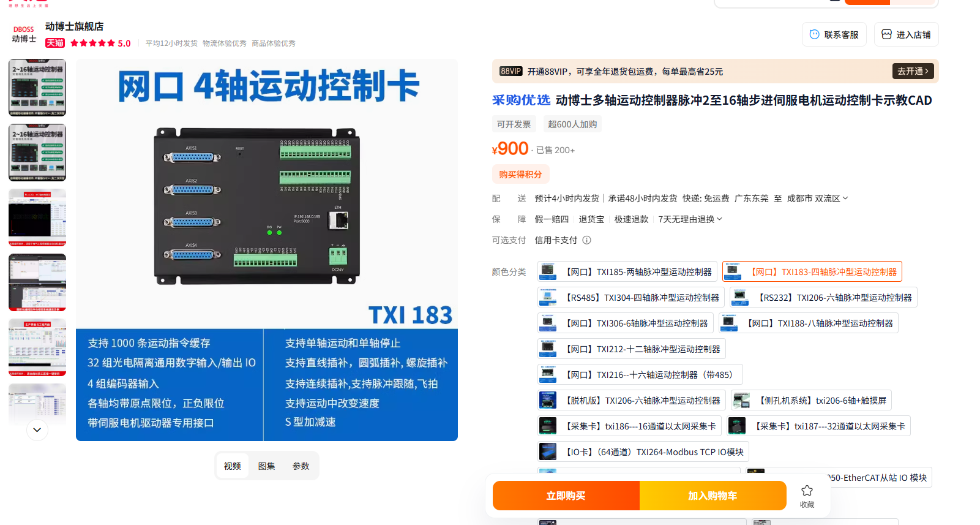Select option 【RS232】TXI206-六轴脉冲型运动控制器
Viewport: 980px width, 525px height.
click(x=823, y=297)
